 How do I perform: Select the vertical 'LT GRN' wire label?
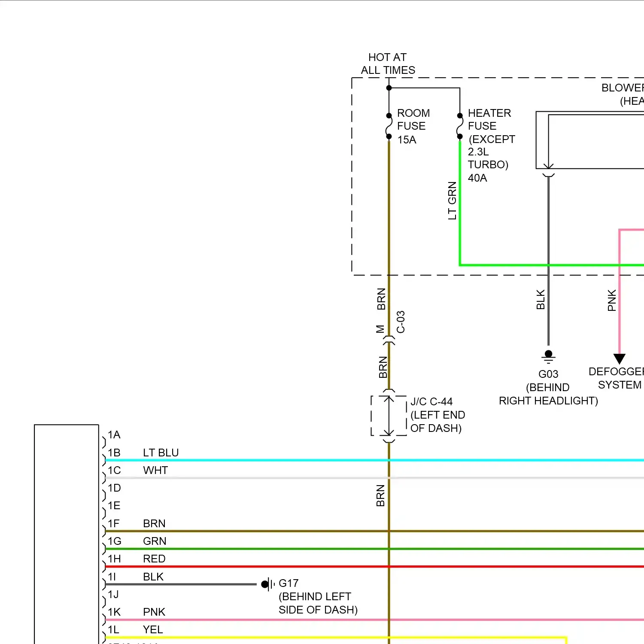pyautogui.click(x=452, y=200)
